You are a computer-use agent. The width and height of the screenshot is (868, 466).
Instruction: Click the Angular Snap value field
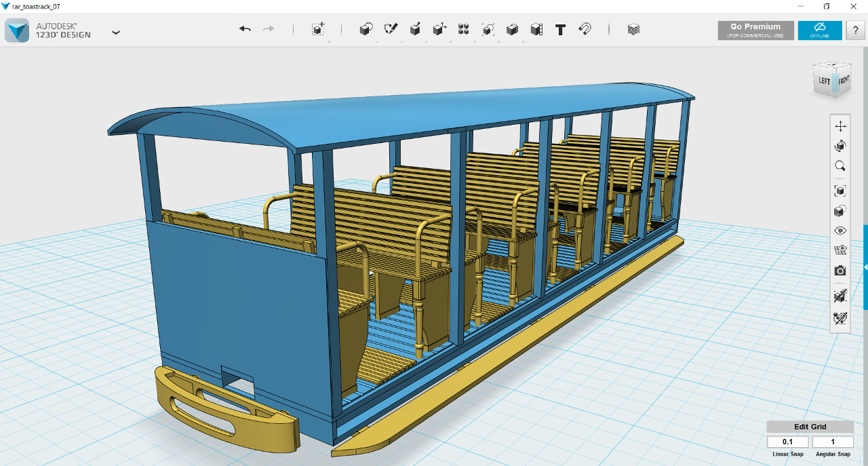click(833, 442)
